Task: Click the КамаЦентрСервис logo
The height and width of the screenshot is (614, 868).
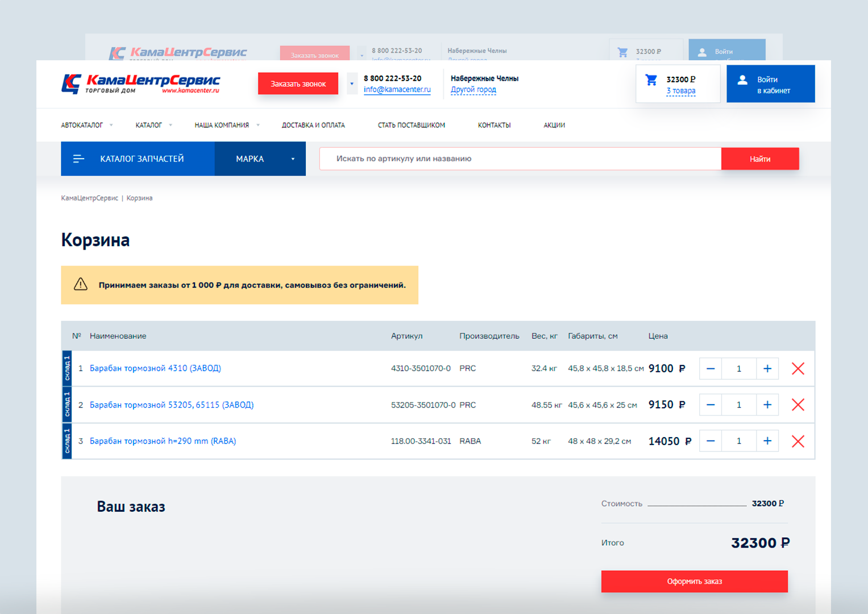Action: click(x=140, y=84)
